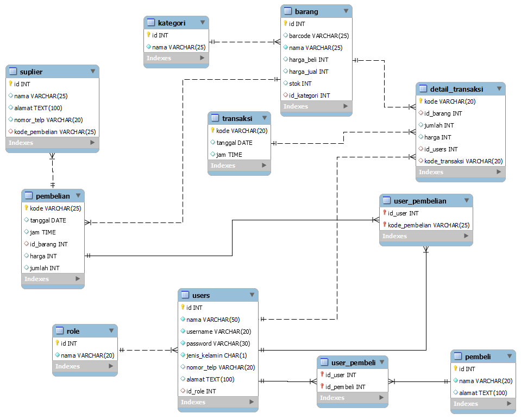Expand Indexes section of user_pembeli table
This screenshot has width=521, height=420.
(381, 398)
